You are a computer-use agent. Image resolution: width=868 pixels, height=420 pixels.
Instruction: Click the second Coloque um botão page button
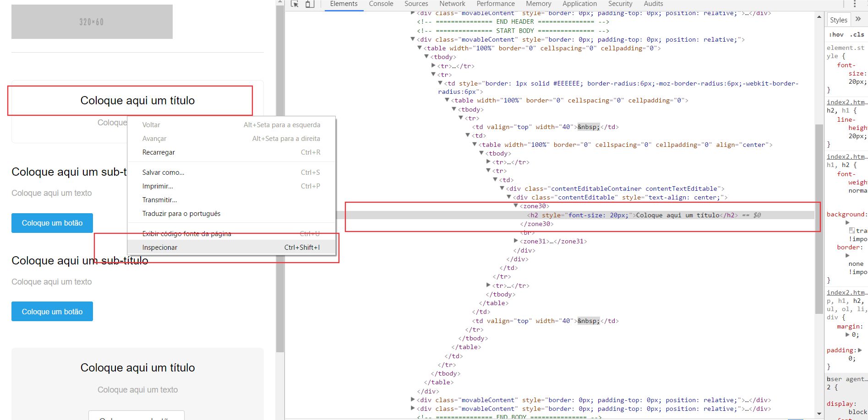point(52,312)
